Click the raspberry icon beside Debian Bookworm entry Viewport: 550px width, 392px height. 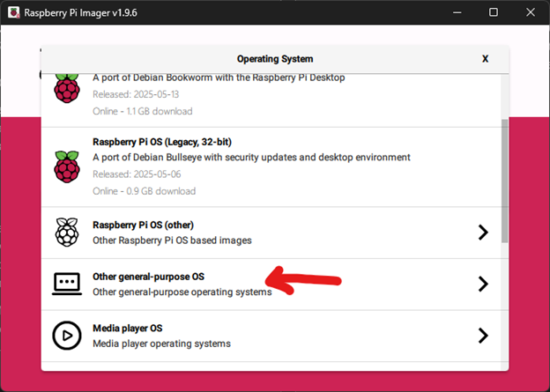(67, 88)
